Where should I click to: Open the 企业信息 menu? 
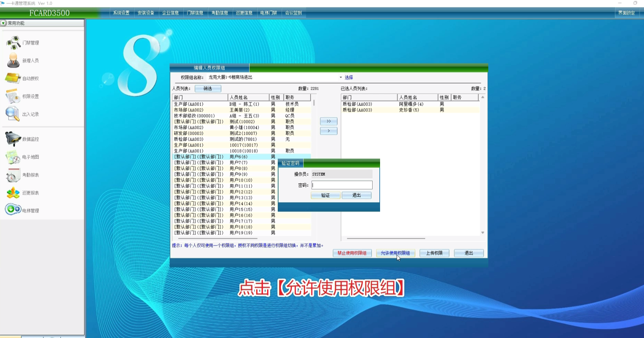click(x=170, y=13)
